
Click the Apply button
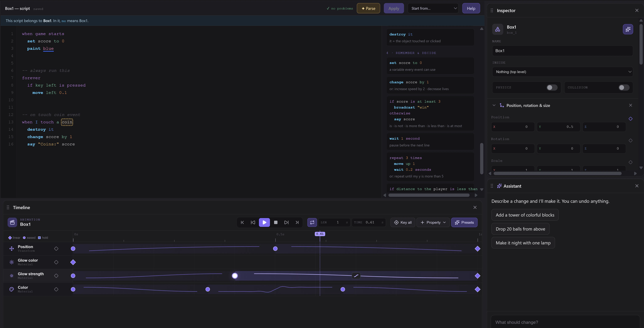[x=394, y=8]
